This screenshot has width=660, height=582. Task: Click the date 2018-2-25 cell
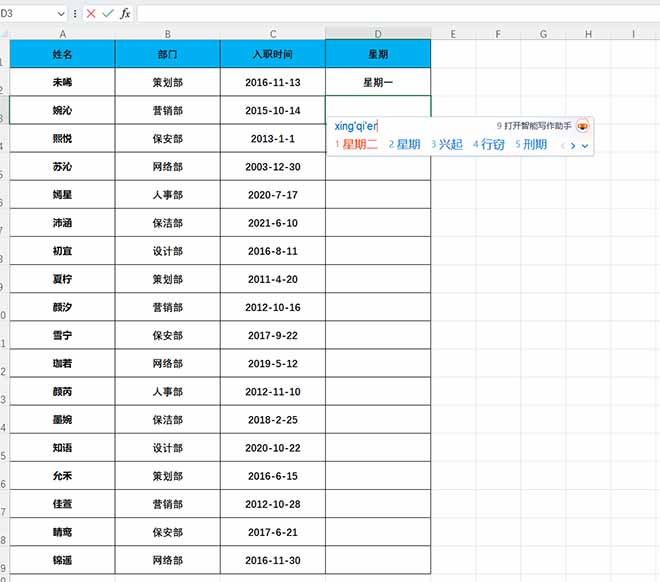273,420
